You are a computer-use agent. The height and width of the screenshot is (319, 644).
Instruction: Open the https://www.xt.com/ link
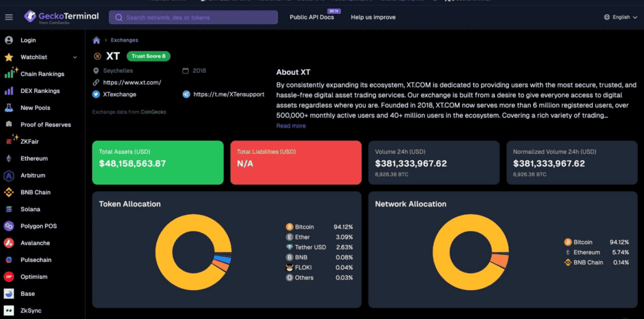(132, 82)
